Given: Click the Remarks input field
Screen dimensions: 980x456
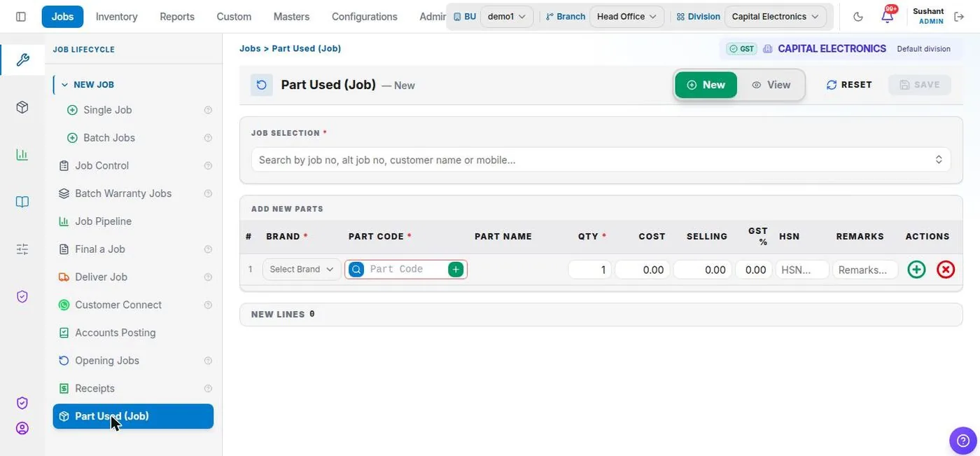Looking at the screenshot, I should click(x=865, y=270).
